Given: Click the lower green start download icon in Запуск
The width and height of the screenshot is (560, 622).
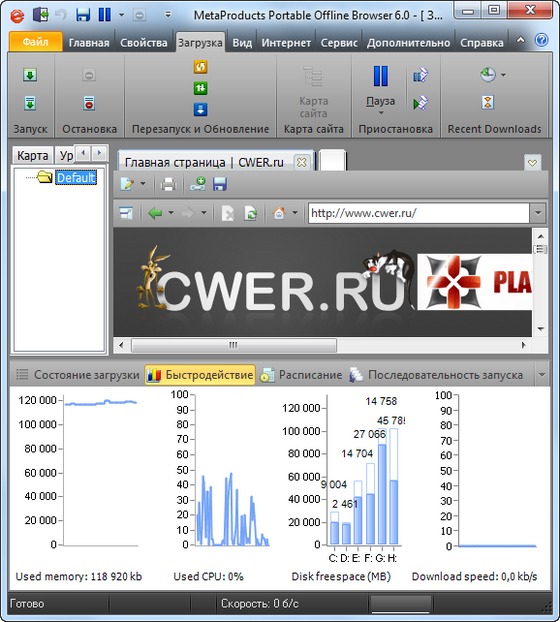Looking at the screenshot, I should [30, 103].
